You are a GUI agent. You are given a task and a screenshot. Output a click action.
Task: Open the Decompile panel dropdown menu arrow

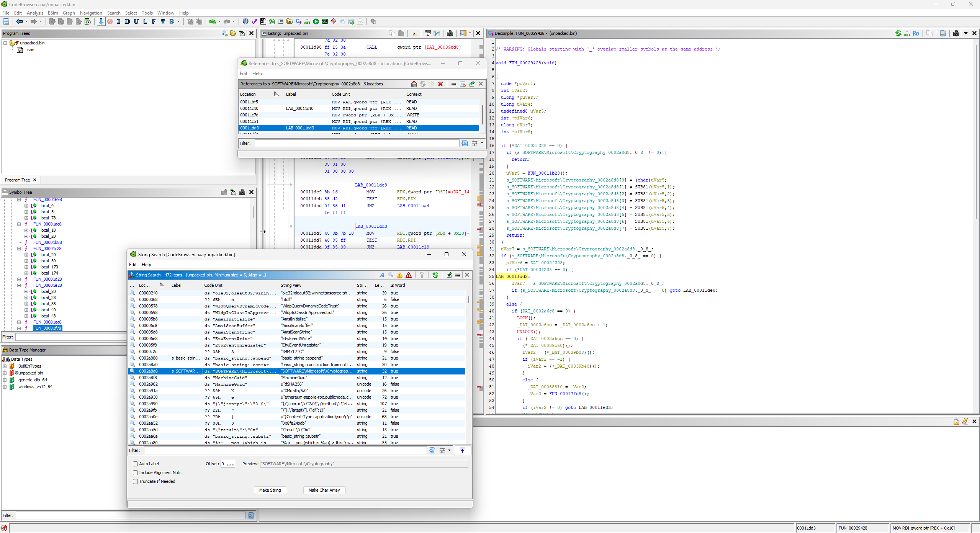966,33
